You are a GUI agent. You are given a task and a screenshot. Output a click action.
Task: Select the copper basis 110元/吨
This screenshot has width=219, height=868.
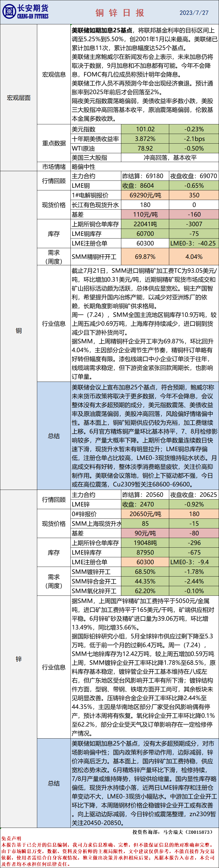click(145, 214)
